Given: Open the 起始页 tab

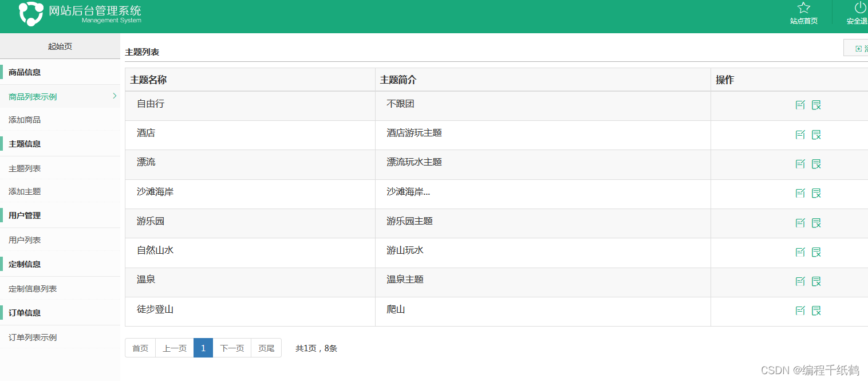Looking at the screenshot, I should click(60, 46).
